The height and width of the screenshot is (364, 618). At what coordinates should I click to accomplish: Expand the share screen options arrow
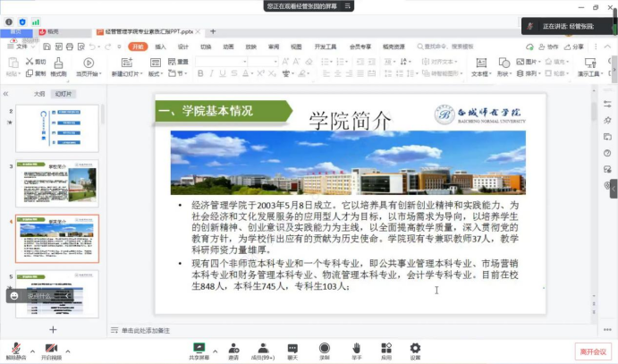click(216, 351)
